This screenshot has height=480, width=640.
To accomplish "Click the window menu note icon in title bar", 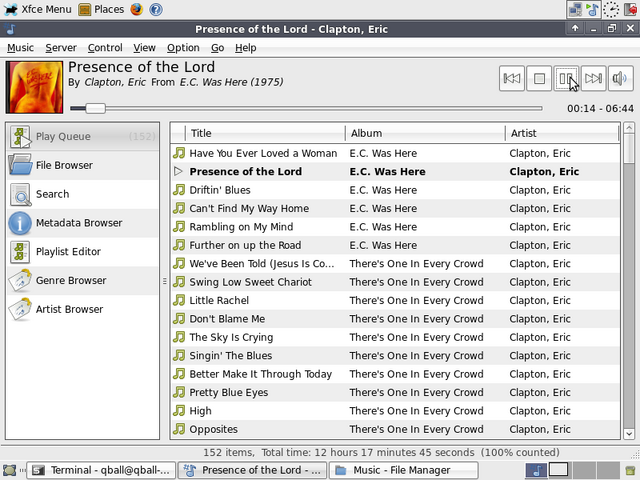I will coord(10,29).
